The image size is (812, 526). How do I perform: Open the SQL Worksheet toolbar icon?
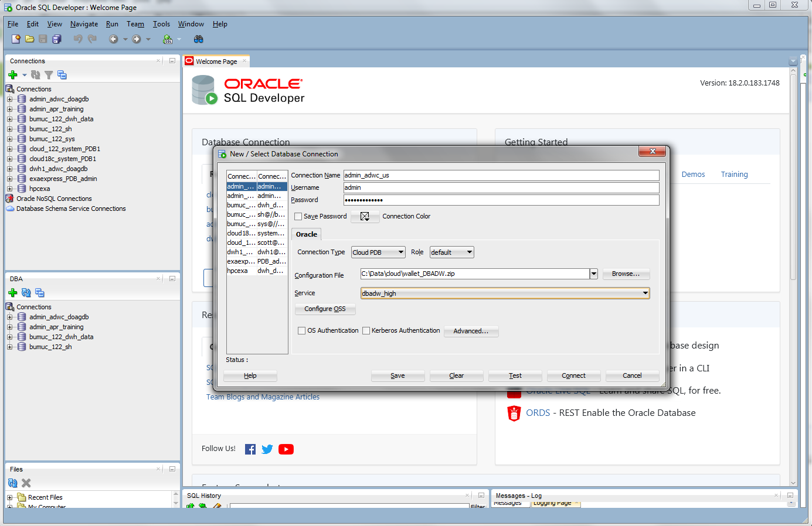tap(168, 39)
